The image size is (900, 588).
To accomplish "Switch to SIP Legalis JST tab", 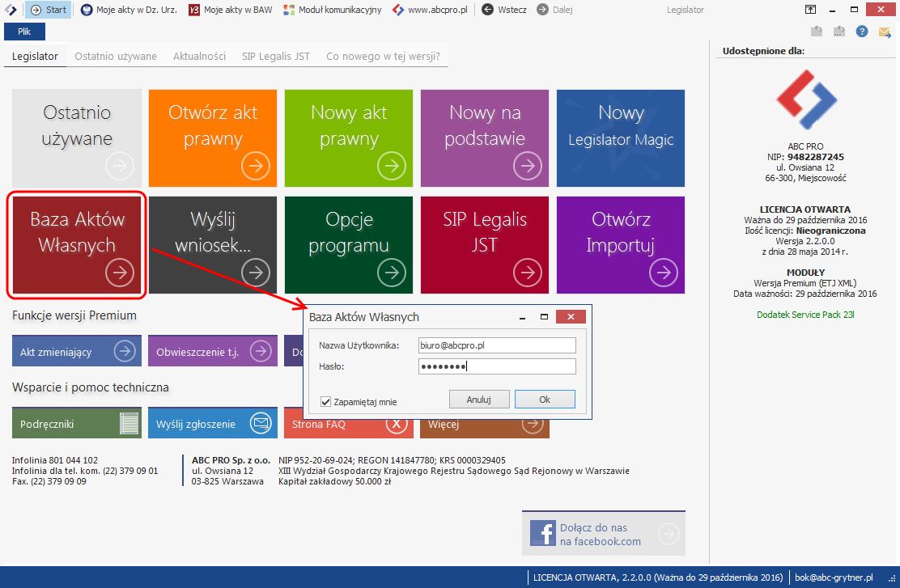I will point(275,57).
